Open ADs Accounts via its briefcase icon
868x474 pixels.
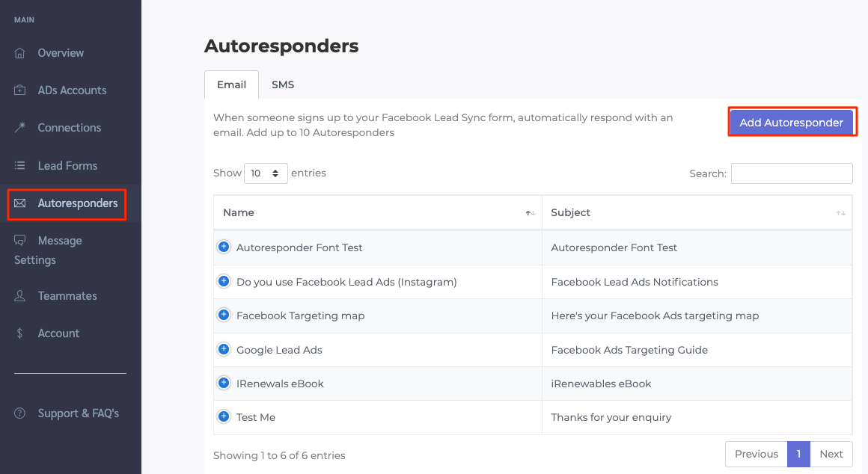[x=19, y=90]
